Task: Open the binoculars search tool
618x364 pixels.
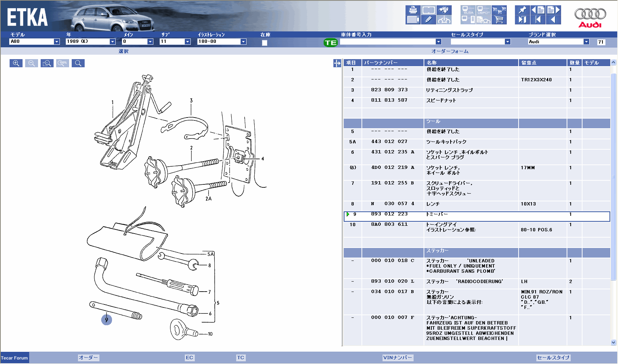Action: click(444, 10)
